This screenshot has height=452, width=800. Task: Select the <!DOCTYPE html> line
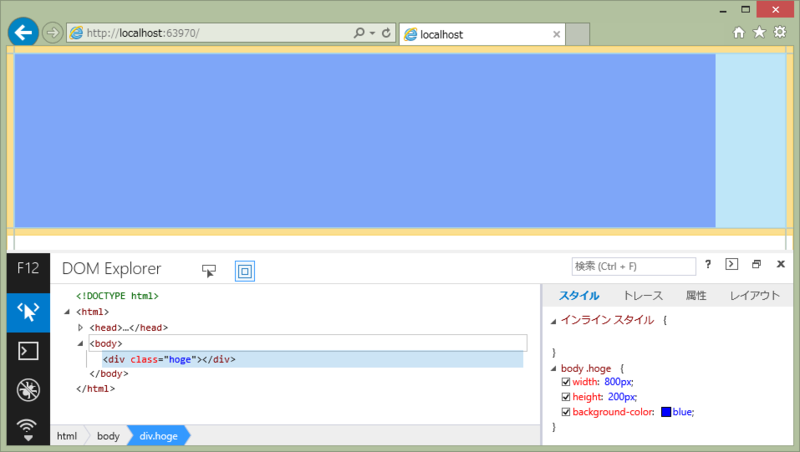(x=117, y=296)
